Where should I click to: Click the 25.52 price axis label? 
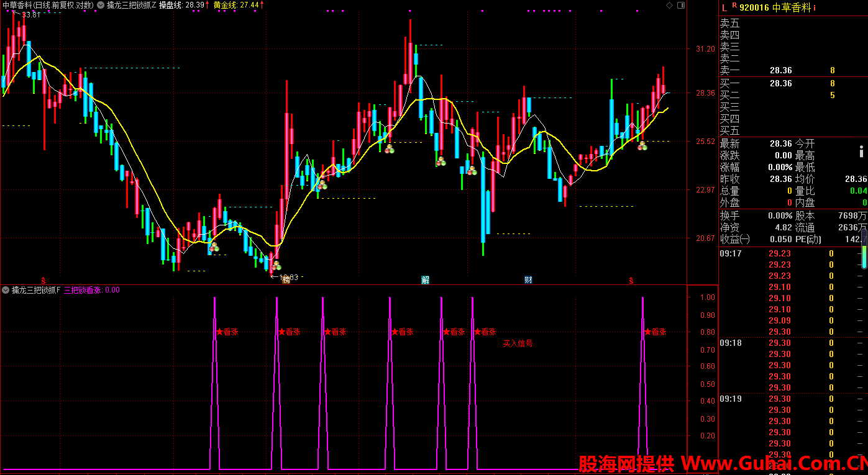click(x=705, y=141)
